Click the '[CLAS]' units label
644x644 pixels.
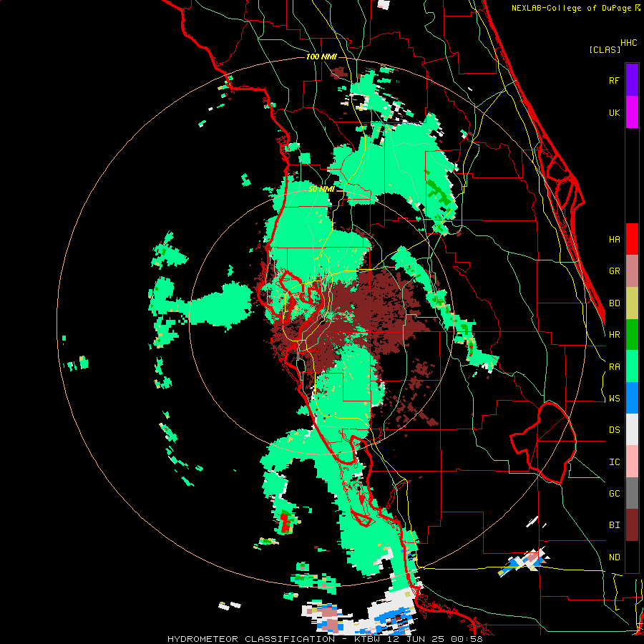(x=605, y=49)
